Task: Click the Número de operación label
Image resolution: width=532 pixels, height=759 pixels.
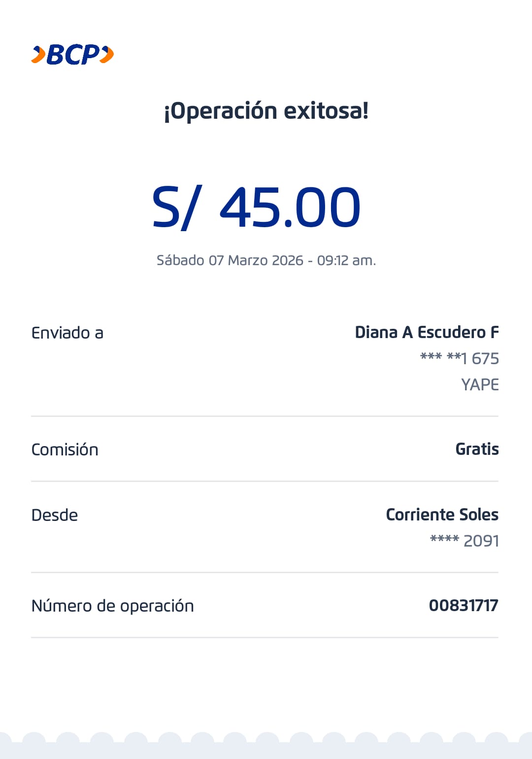Action: (113, 606)
